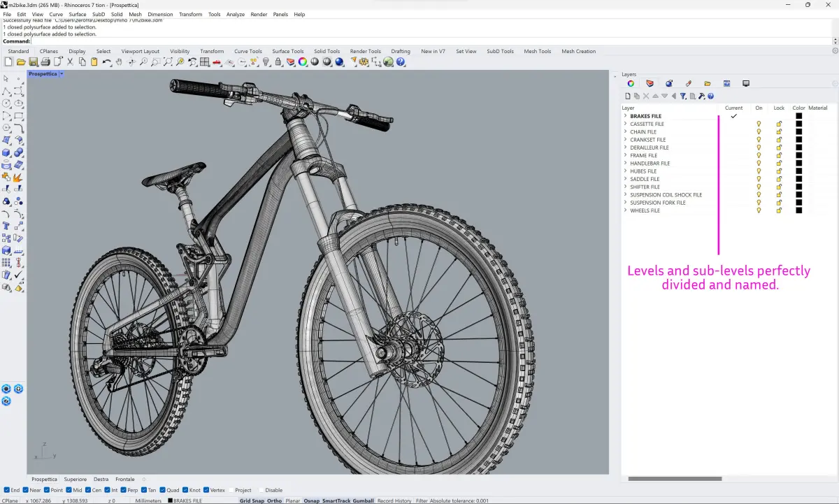
Task: Expand the CRANKSET FILE layer
Action: [625, 140]
